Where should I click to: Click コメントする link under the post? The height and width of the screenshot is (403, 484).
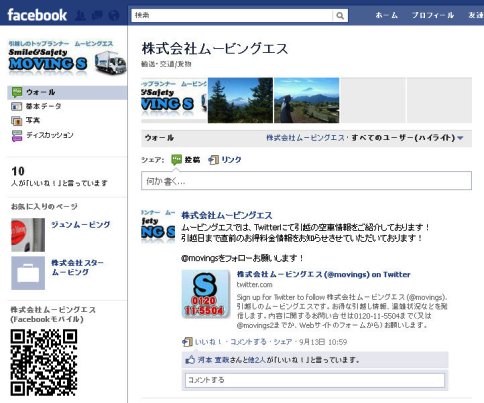click(x=248, y=342)
